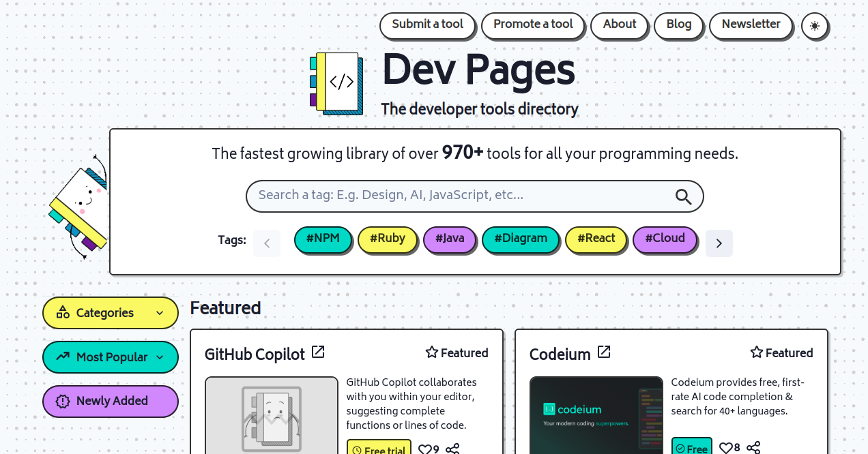Screen dimensions: 868x454
Task: Filter by the #React tag
Action: (596, 239)
